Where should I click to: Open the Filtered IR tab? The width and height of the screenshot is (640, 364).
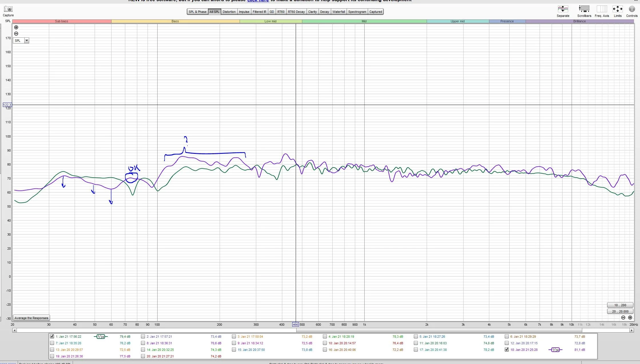pos(259,12)
